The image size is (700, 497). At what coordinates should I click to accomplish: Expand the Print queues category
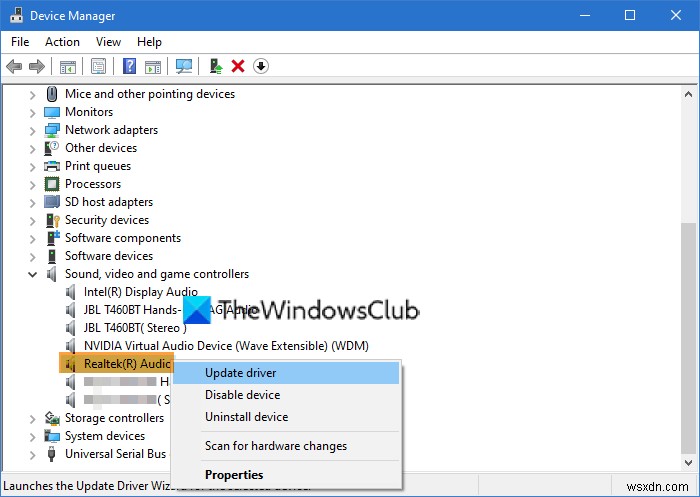click(33, 167)
